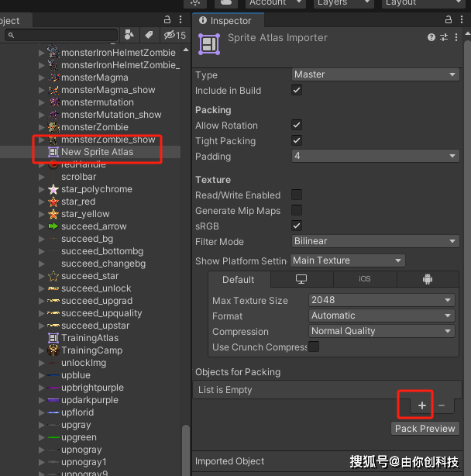Open the Layout dropdown in top toolbar

pos(423,3)
